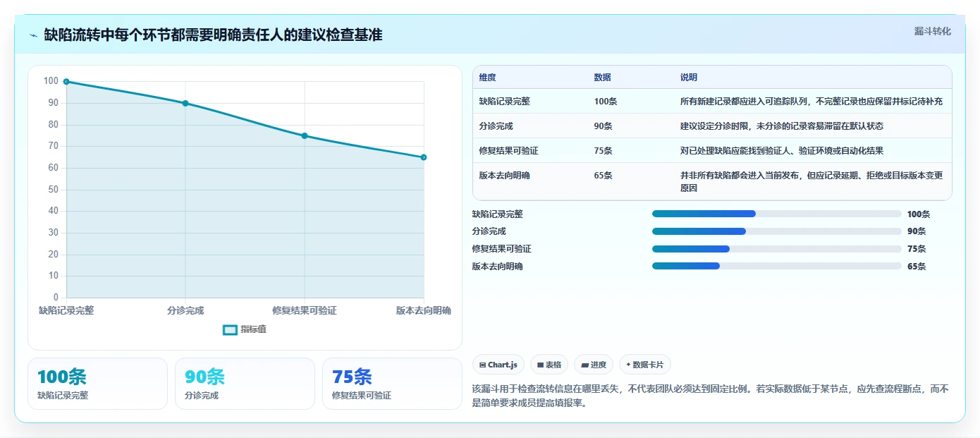980x438 pixels.
Task: Click table value 65条
Action: (604, 176)
